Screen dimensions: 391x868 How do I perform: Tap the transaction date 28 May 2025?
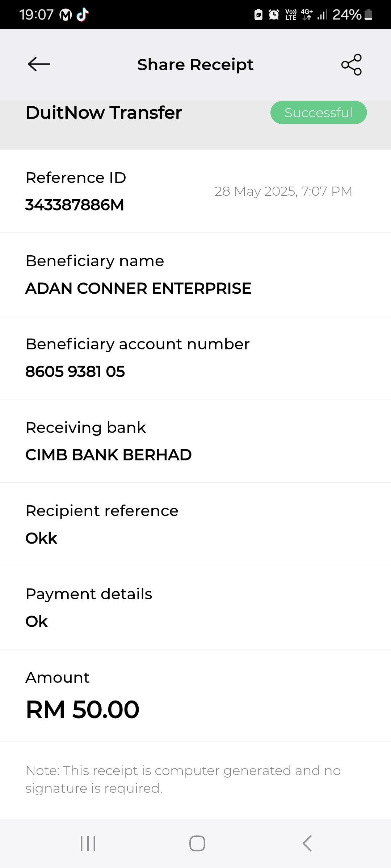[283, 191]
